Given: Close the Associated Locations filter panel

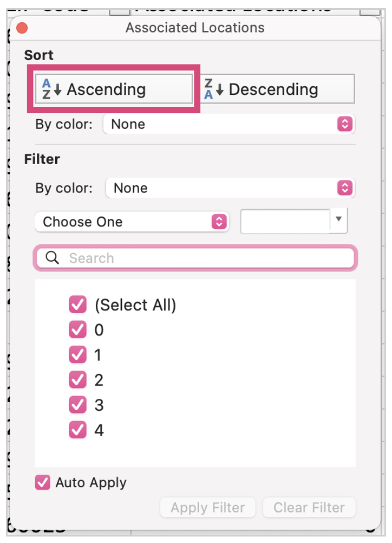Looking at the screenshot, I should click(x=22, y=28).
